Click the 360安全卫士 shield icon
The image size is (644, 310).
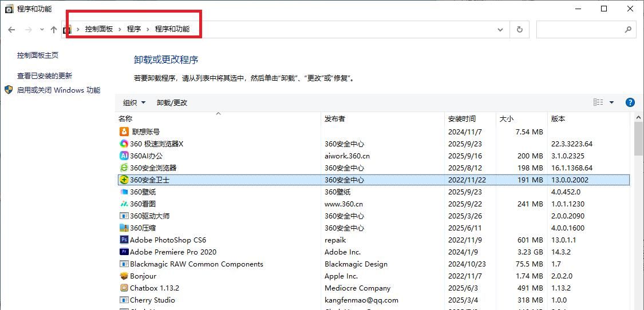[x=124, y=180]
